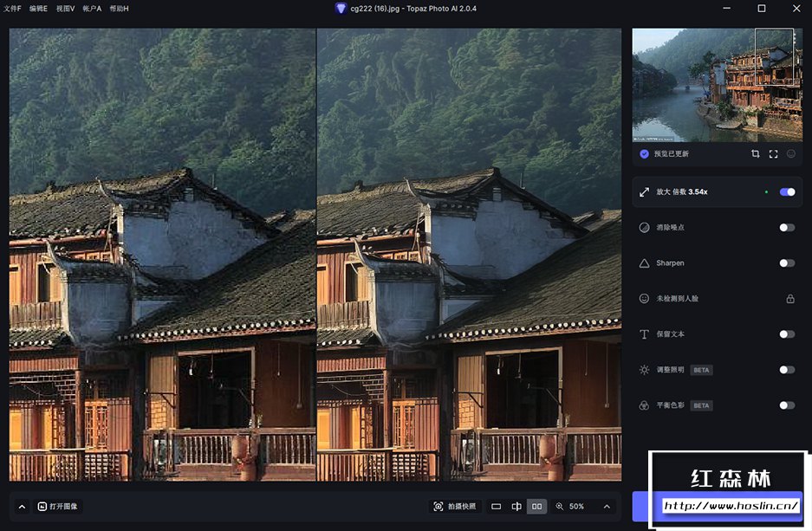
Task: Click the fullscreen fit icon under thumbnail
Action: pyautogui.click(x=773, y=153)
